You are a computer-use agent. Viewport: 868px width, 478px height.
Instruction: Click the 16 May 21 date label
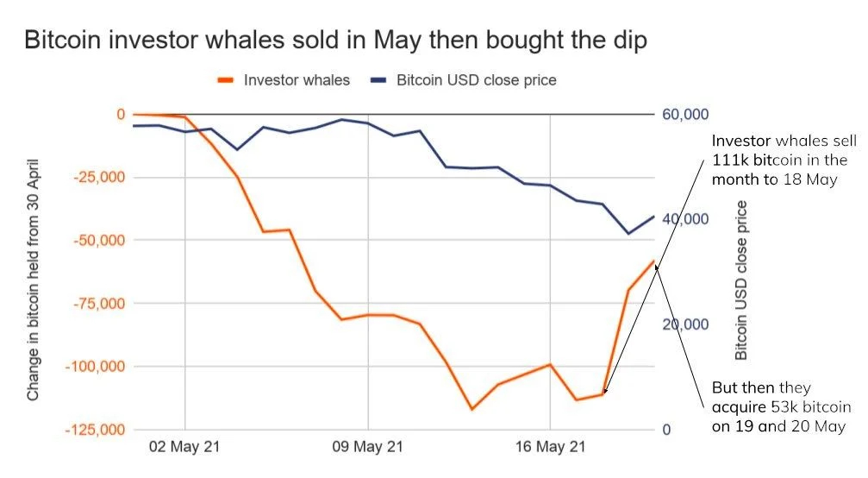tap(550, 447)
